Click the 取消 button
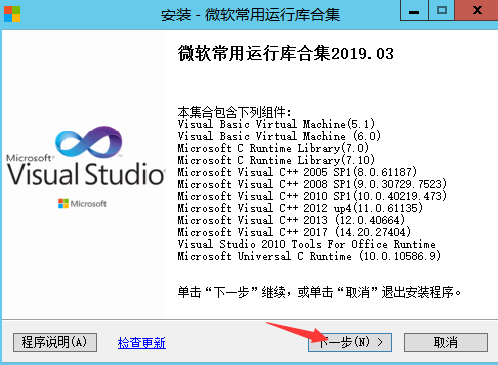The width and height of the screenshot is (498, 365). 446,342
